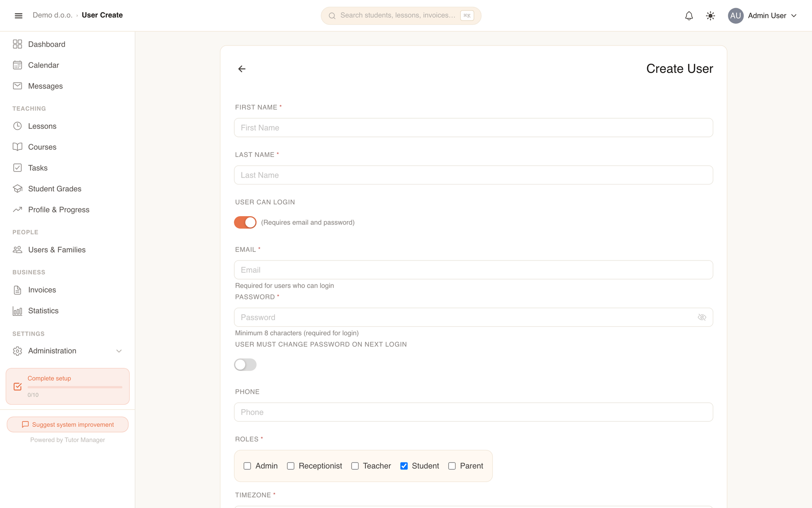This screenshot has width=812, height=508.
Task: Focus the First Name field
Action: click(x=473, y=128)
